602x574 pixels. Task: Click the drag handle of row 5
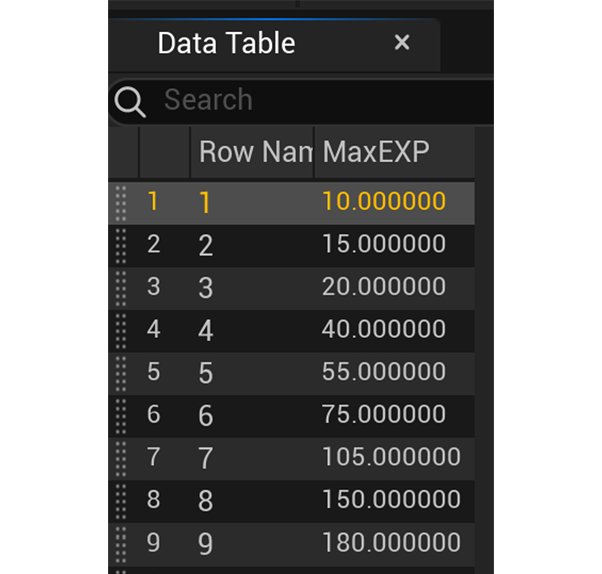point(121,373)
